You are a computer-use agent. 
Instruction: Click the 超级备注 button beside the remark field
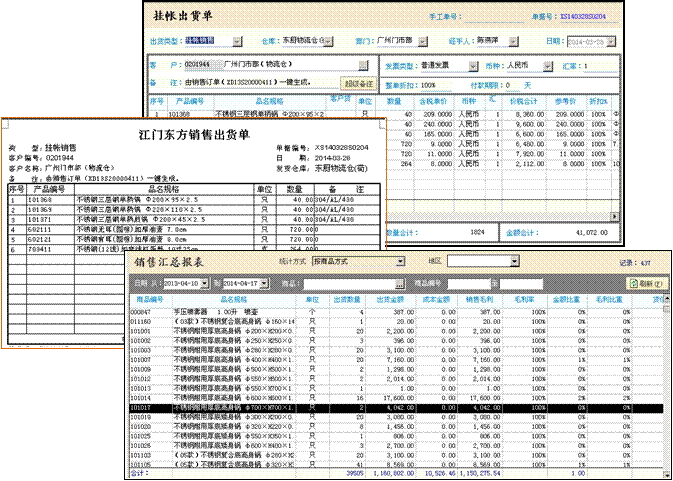[x=358, y=83]
